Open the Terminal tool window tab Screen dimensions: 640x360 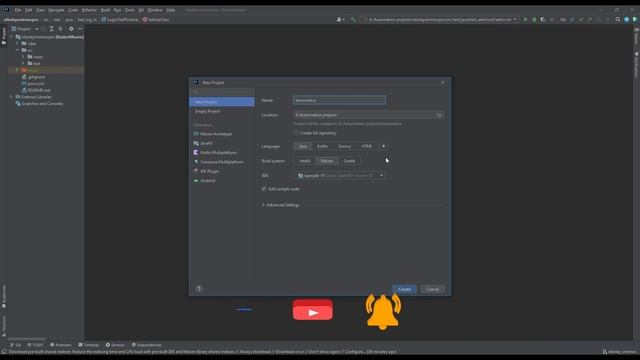(89, 345)
